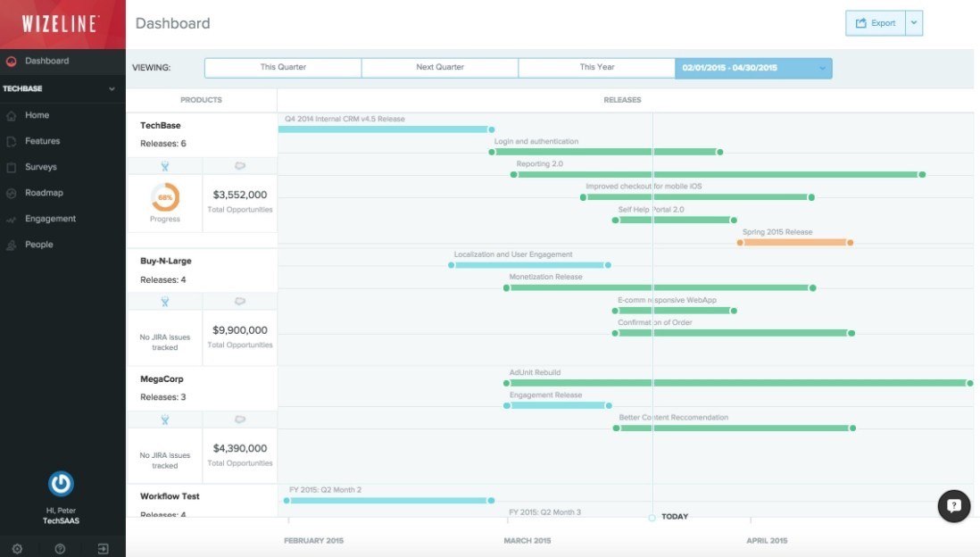Open the People section
Viewport: 980px width, 557px height.
pyautogui.click(x=38, y=245)
